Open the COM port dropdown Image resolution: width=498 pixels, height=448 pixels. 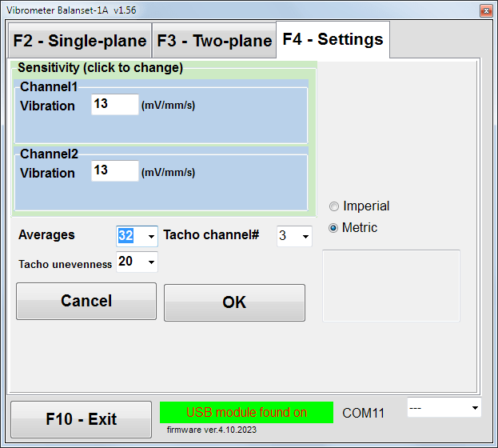[x=444, y=407]
